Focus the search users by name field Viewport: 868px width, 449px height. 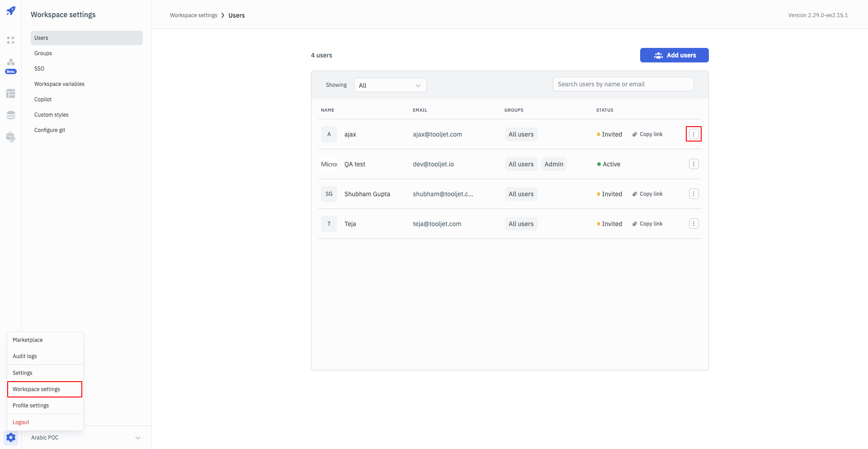[623, 84]
